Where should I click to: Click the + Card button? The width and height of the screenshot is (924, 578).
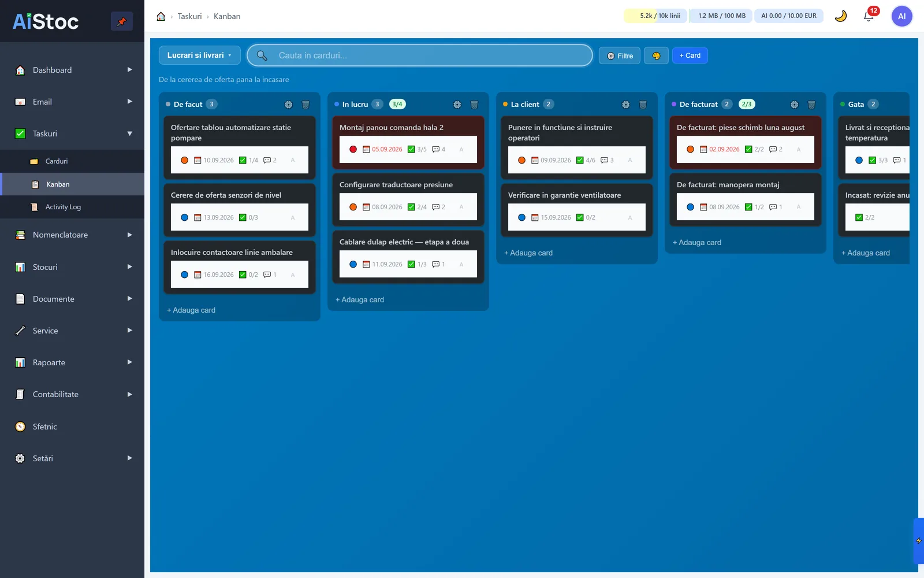[x=690, y=55]
